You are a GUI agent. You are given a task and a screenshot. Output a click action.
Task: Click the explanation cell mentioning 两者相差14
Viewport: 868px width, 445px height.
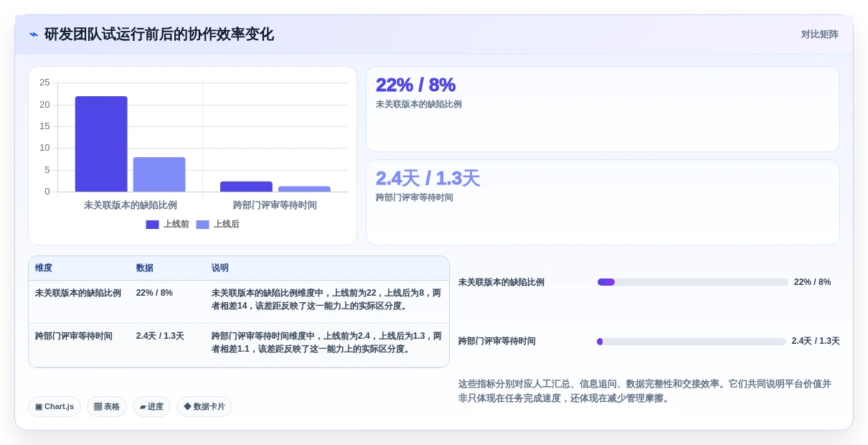coord(326,299)
